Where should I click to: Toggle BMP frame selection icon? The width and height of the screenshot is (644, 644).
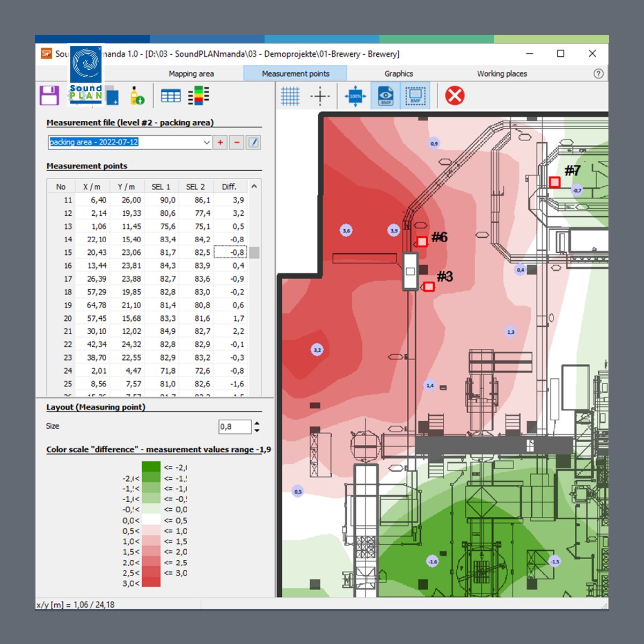tap(415, 96)
